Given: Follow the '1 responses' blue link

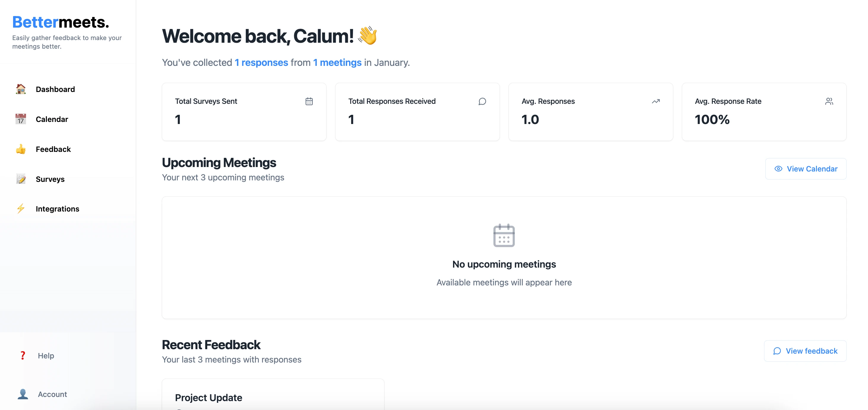Looking at the screenshot, I should click(x=261, y=63).
